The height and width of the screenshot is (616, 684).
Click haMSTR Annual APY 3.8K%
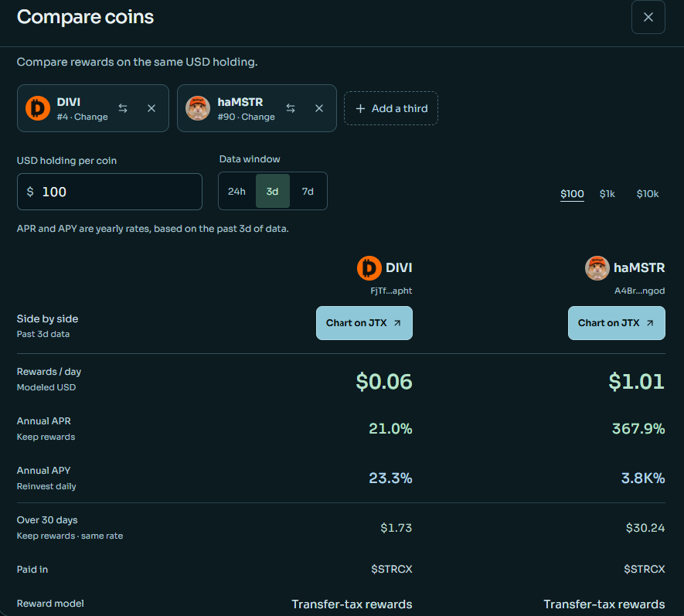(x=643, y=478)
